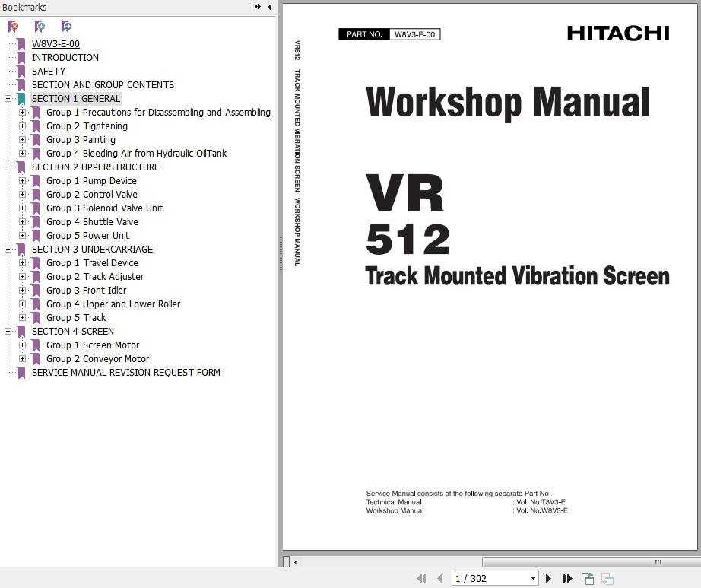Click the small split-view box at bottom left of page
Screen dimensions: 701x588
[286, 561]
